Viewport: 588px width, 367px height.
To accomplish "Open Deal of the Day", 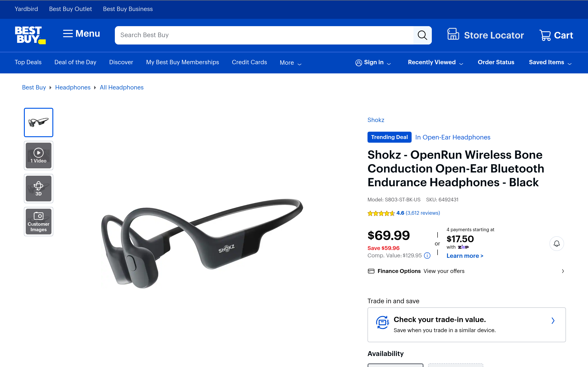I will click(75, 62).
